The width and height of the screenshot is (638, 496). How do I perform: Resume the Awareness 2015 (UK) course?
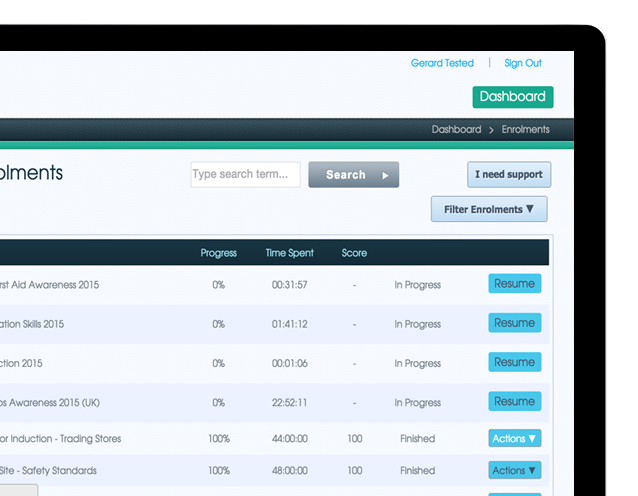tap(514, 401)
